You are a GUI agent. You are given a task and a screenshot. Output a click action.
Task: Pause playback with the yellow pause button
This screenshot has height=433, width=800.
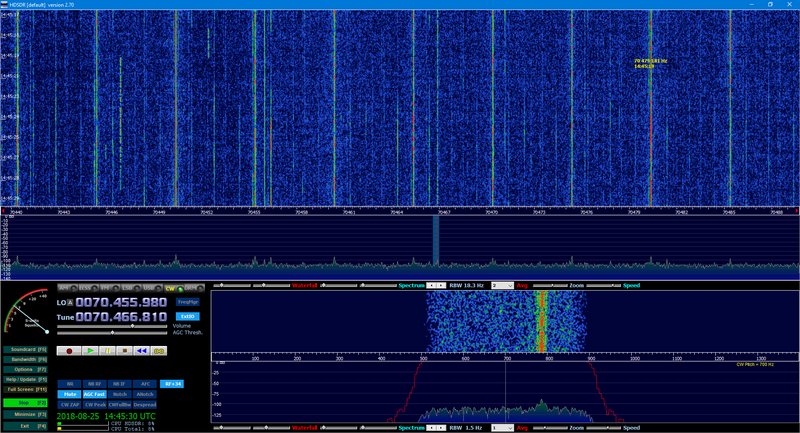coord(107,350)
